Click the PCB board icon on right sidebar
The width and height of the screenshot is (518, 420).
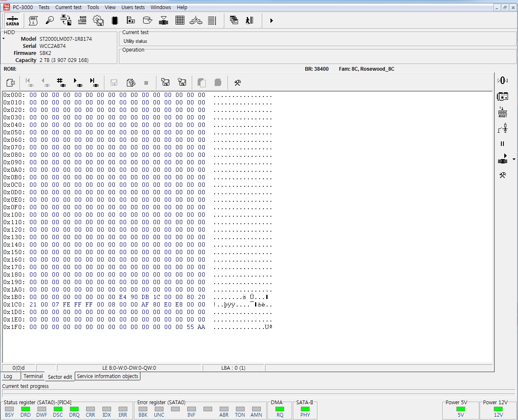click(x=503, y=96)
